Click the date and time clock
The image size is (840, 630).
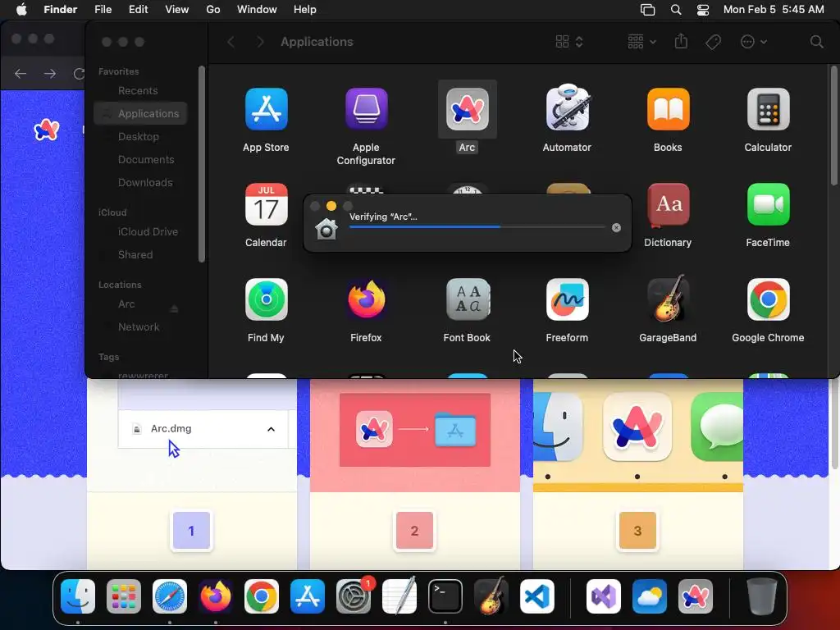click(774, 10)
